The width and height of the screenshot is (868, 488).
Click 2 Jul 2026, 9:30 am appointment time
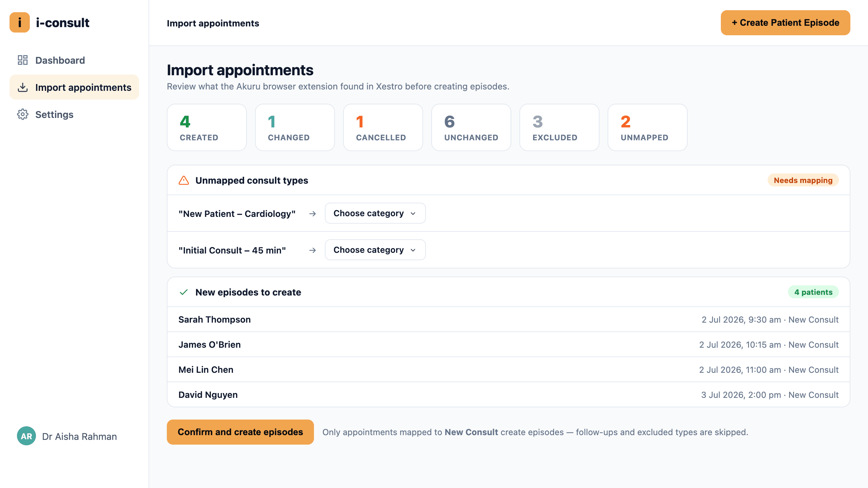(x=741, y=320)
